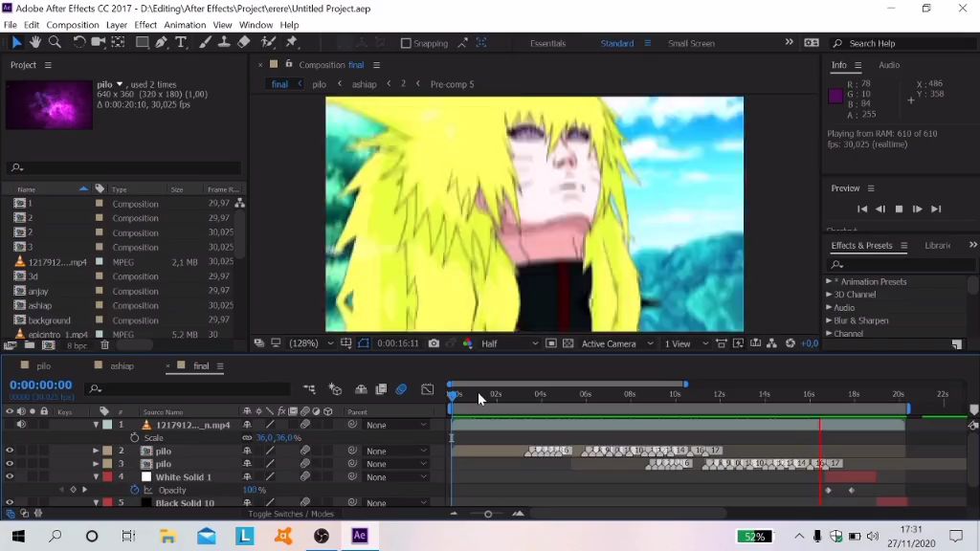
Task: Navigate to ashiap in composition breadcrumb
Action: click(364, 84)
